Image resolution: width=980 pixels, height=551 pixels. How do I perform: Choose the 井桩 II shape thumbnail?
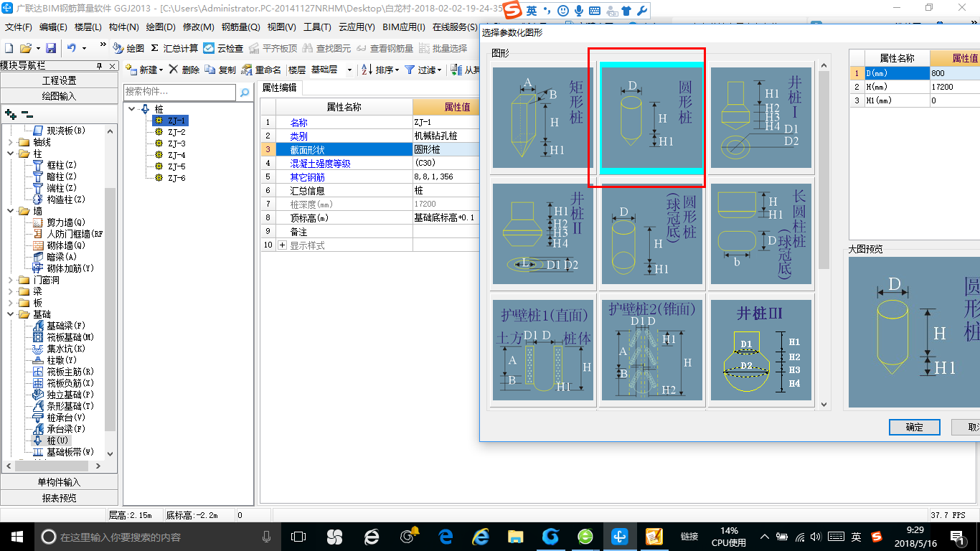[543, 235]
